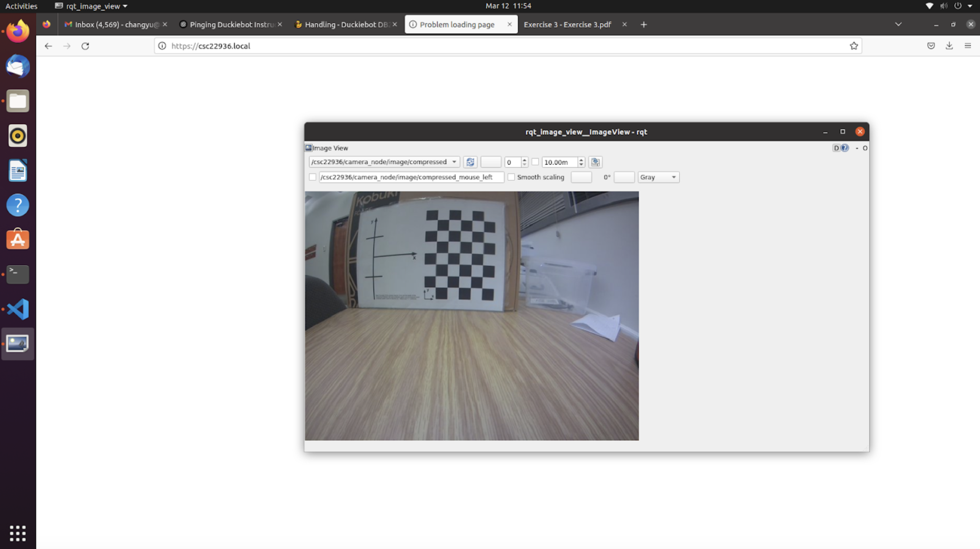This screenshot has width=980, height=549.
Task: Open the Gray color scheme dropdown
Action: point(658,177)
